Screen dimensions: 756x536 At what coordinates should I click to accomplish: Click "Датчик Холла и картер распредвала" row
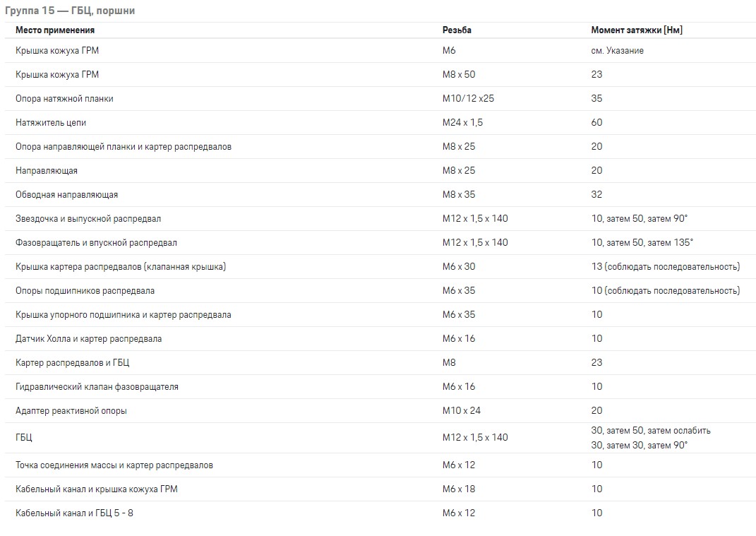[x=89, y=339]
